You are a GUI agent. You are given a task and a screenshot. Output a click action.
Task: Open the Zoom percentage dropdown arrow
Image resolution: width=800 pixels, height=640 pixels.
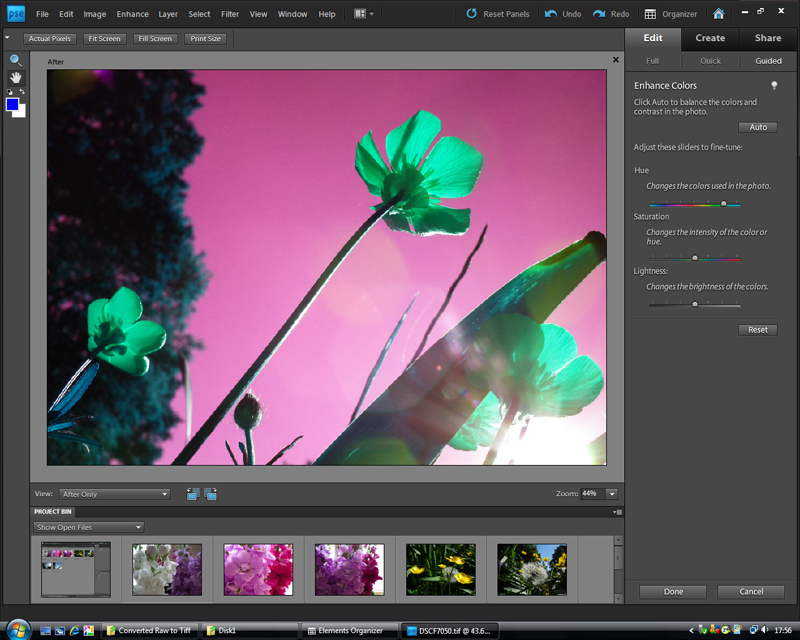(x=612, y=494)
